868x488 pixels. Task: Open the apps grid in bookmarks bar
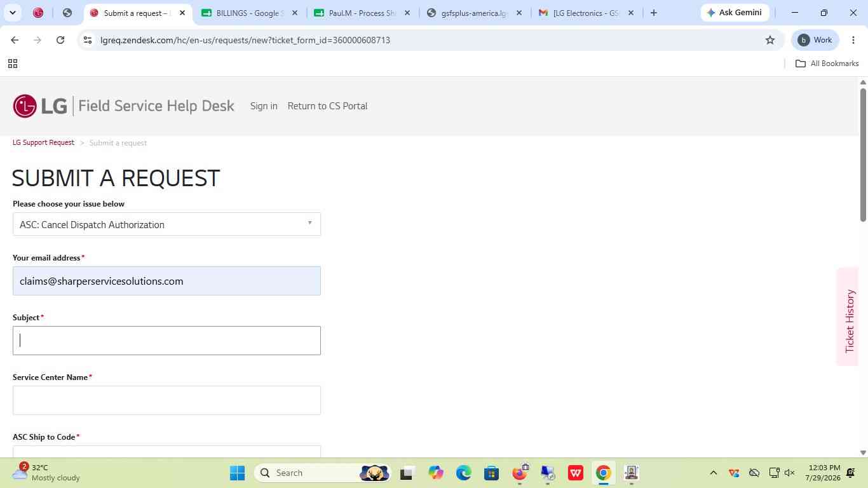click(x=12, y=64)
